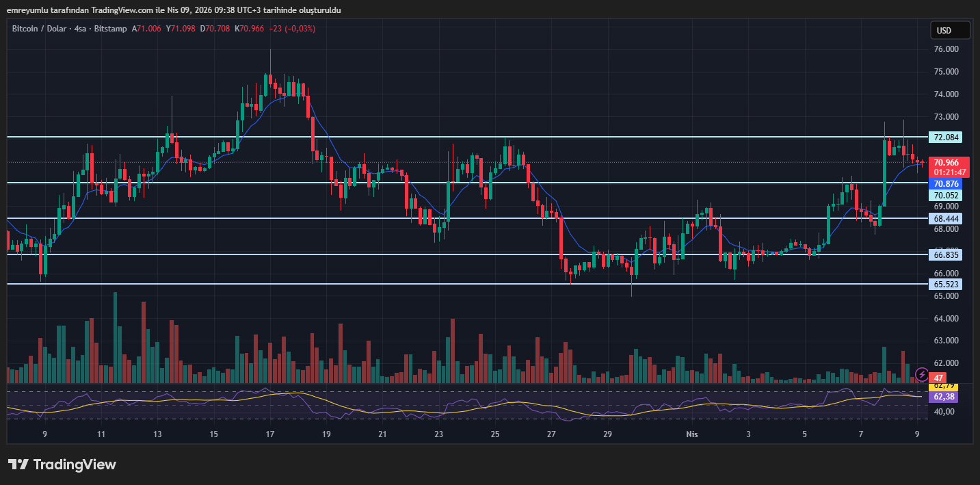Click the purple lightning bolt icon
The image size is (980, 485).
tap(921, 374)
